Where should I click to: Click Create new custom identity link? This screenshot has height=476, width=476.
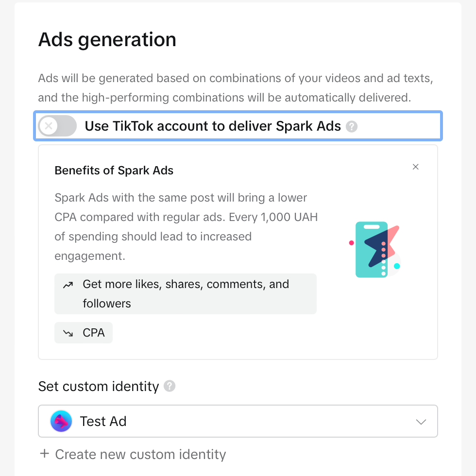coord(140,455)
